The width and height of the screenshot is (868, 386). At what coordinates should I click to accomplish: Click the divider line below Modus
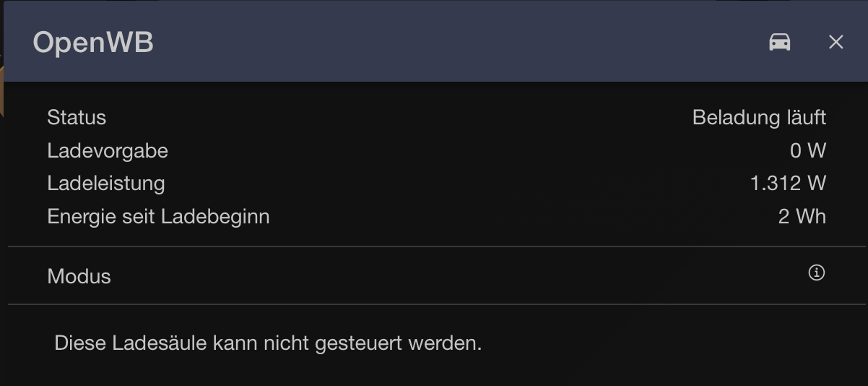[433, 304]
